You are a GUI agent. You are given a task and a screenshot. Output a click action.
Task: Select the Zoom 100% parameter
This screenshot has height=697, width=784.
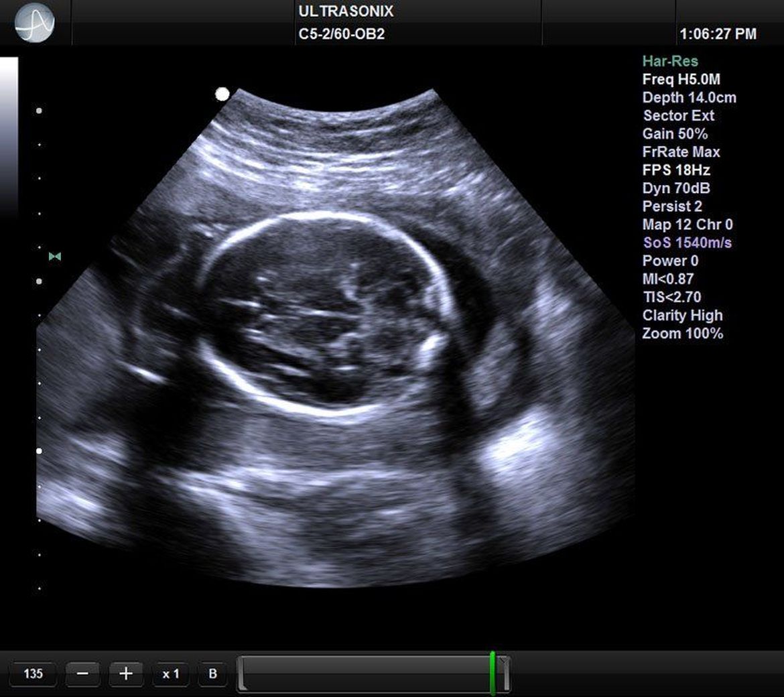click(x=682, y=333)
